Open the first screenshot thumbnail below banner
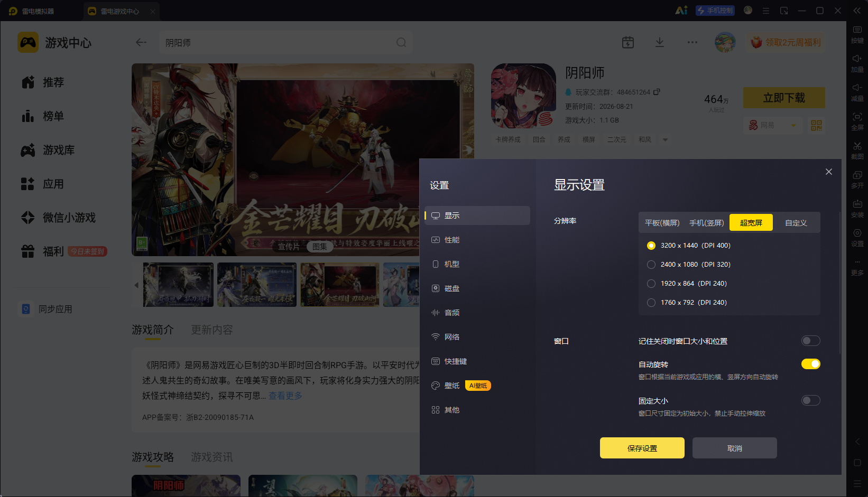The height and width of the screenshot is (497, 868). [x=179, y=285]
